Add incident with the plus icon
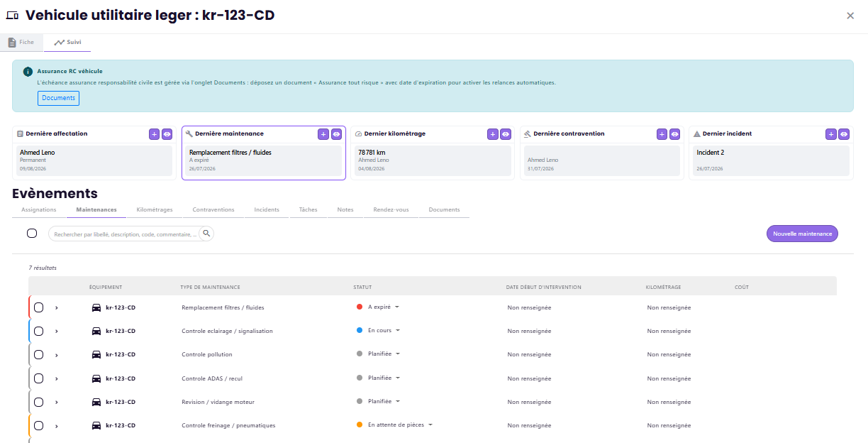The image size is (868, 443). [830, 134]
